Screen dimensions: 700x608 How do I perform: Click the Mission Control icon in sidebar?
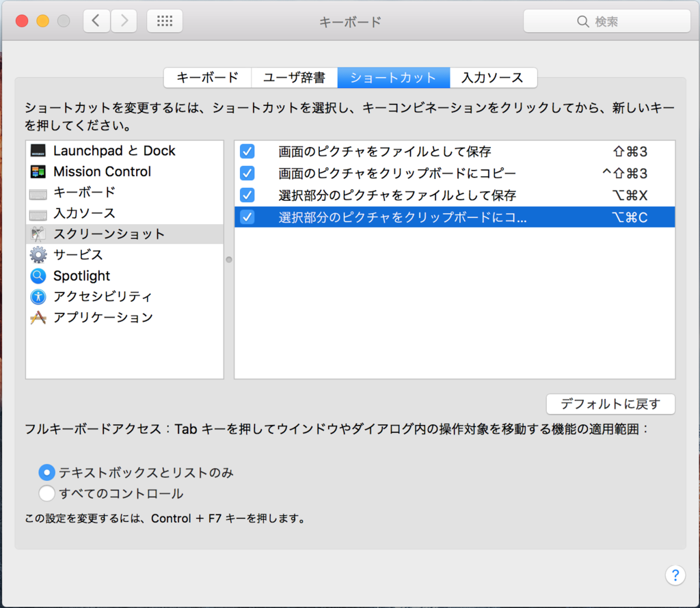(x=38, y=171)
